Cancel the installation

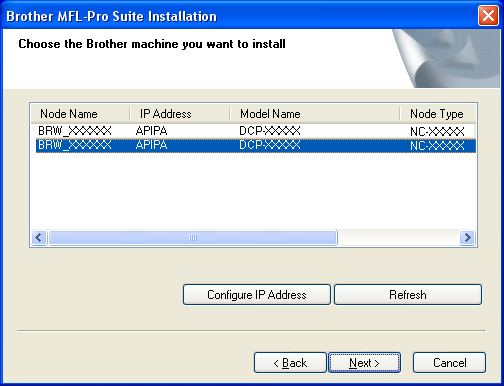(449, 362)
